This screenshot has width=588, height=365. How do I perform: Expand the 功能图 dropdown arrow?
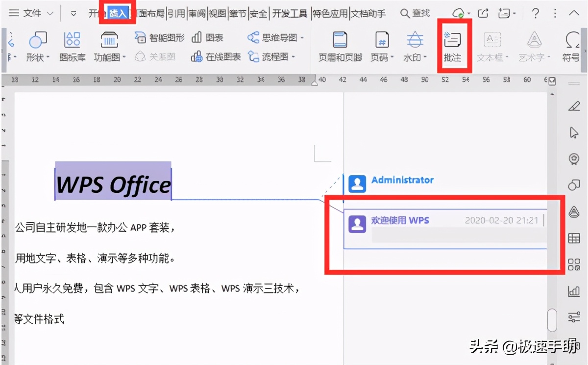coord(124,57)
